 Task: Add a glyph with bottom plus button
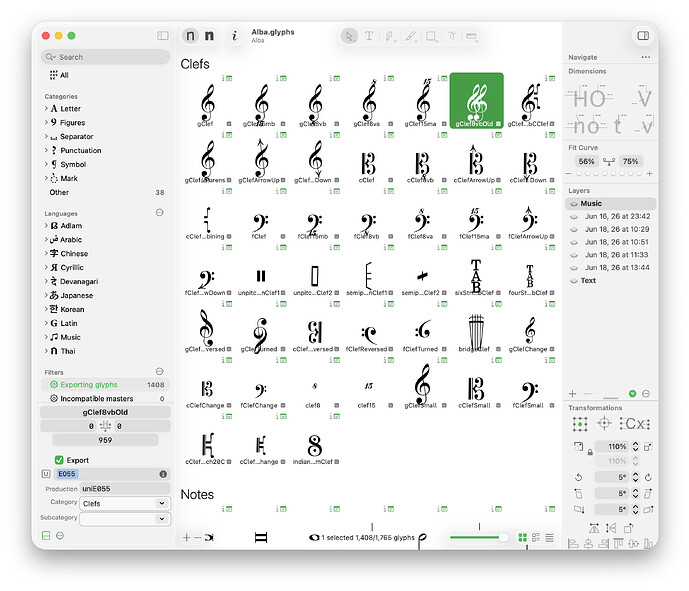click(x=186, y=537)
